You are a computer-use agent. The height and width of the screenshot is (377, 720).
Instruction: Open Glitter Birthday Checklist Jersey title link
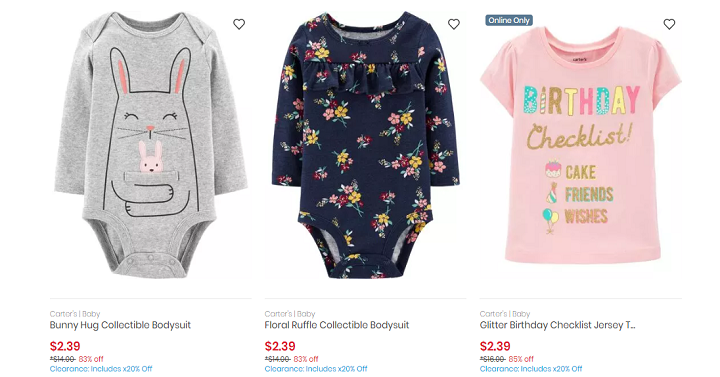(557, 325)
